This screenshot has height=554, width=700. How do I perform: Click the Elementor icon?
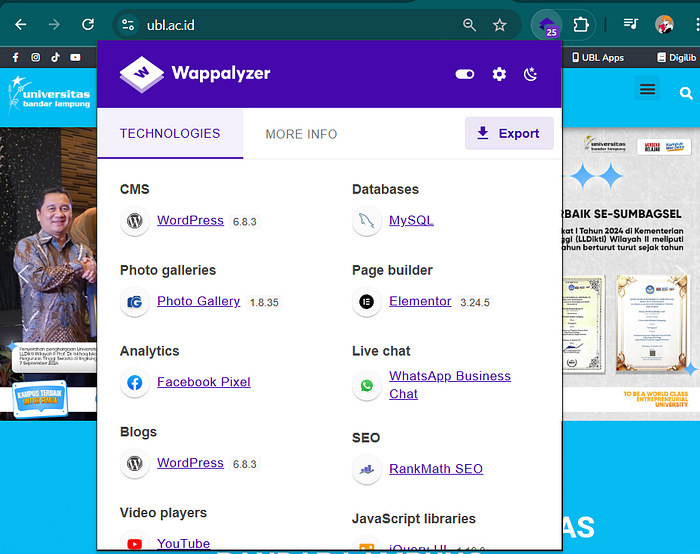pyautogui.click(x=367, y=302)
